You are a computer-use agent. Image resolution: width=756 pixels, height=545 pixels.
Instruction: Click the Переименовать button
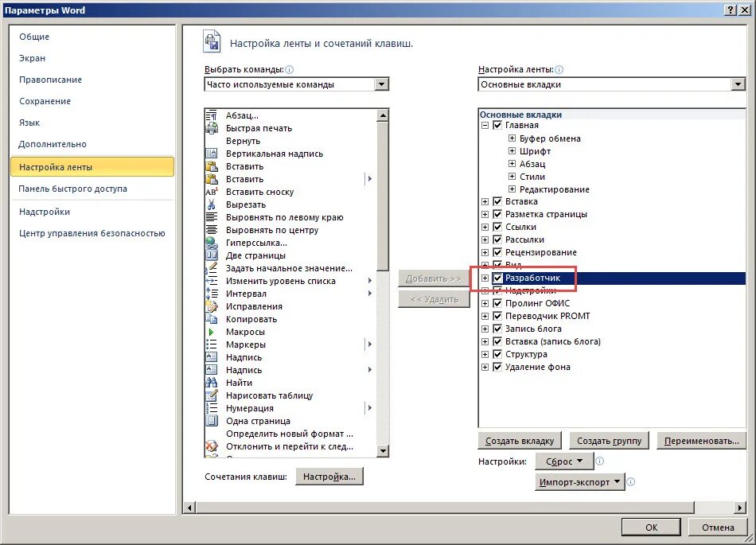702,441
